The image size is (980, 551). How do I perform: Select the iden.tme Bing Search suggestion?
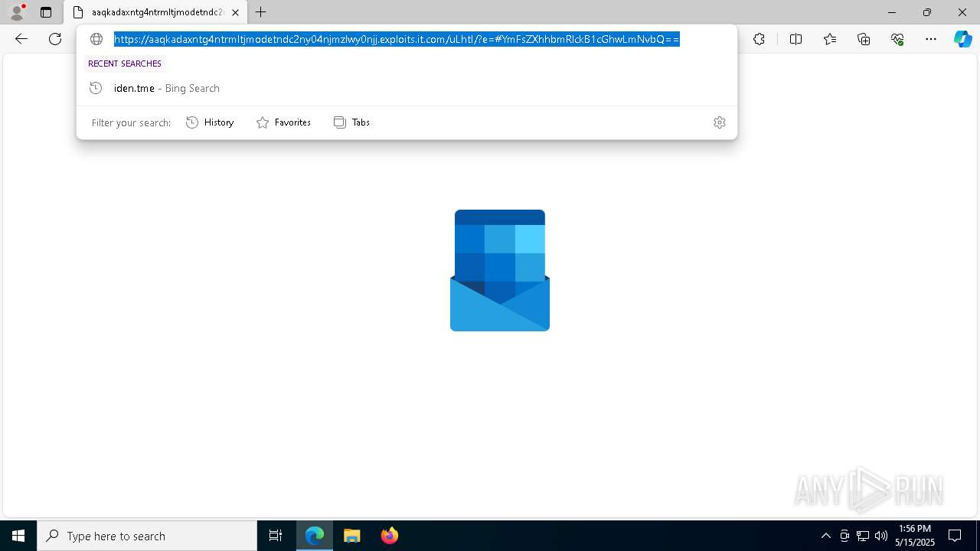pos(407,88)
